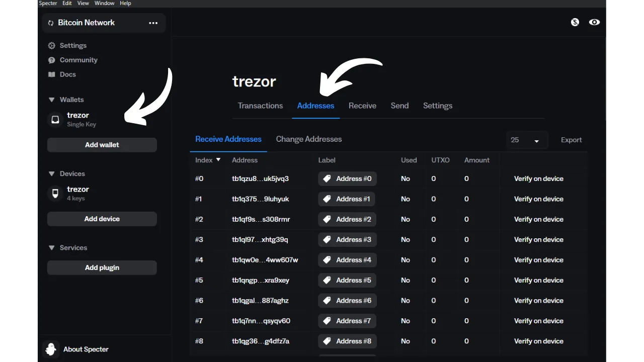Click the Bitcoin Network sync icon
The width and height of the screenshot is (644, 362).
point(51,23)
